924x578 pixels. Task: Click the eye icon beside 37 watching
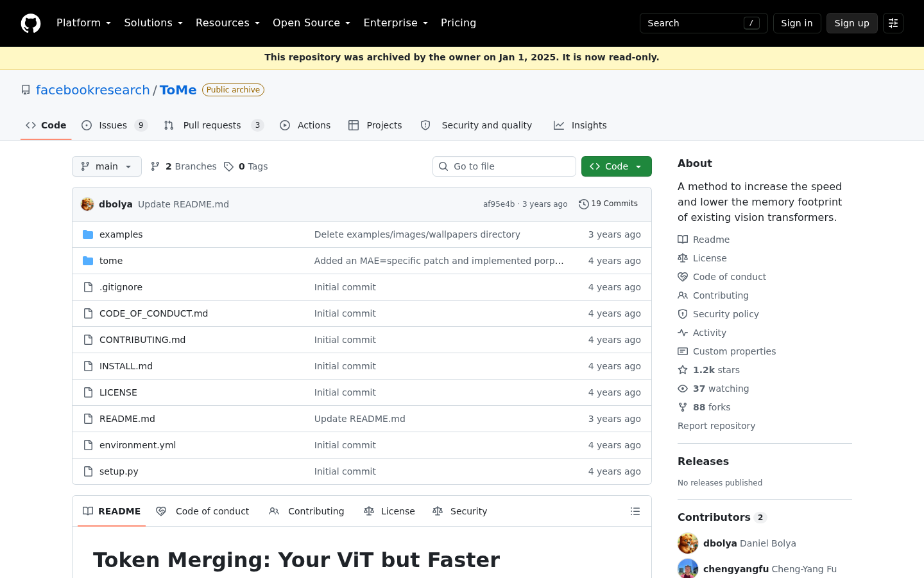(683, 389)
